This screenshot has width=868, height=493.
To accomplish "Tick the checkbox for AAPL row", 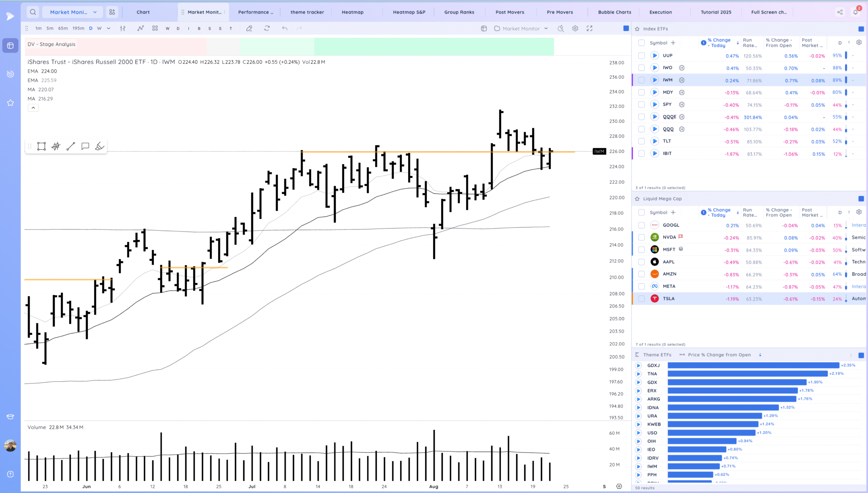I will pyautogui.click(x=641, y=262).
